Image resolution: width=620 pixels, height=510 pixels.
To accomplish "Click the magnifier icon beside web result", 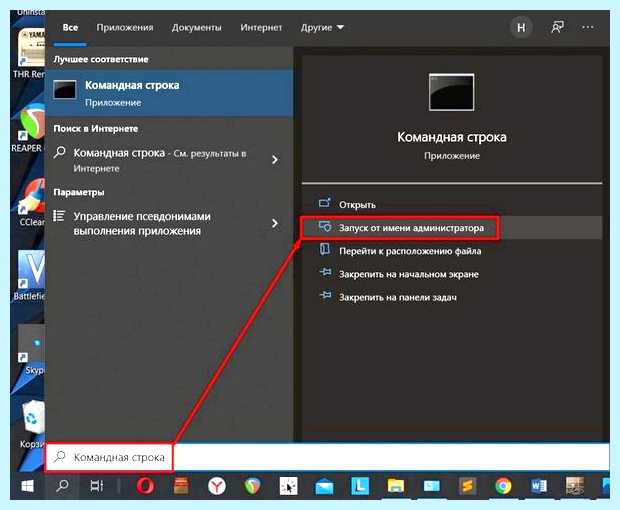I will click(59, 152).
